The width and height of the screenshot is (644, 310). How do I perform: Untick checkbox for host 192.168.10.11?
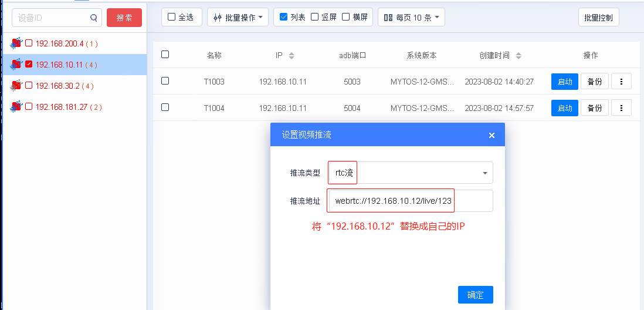click(29, 64)
